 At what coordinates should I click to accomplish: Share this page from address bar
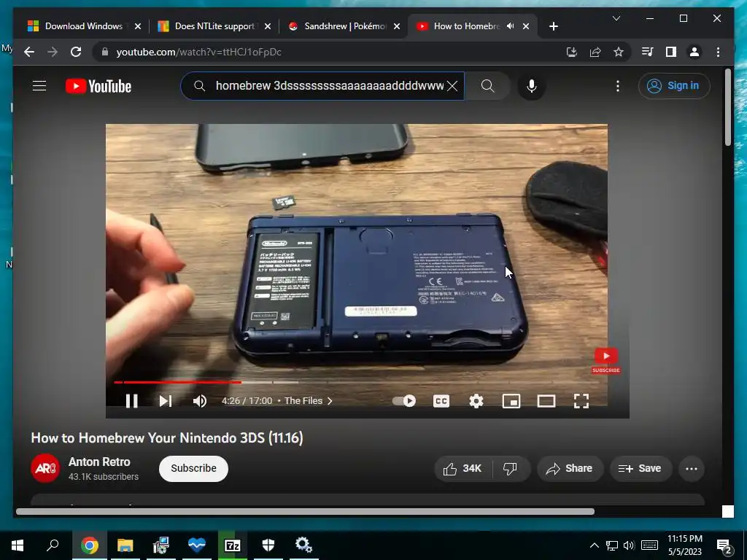(595, 52)
